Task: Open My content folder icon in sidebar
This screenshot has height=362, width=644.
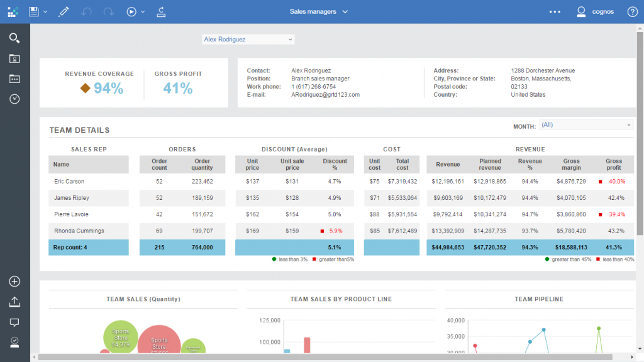Action: (x=14, y=58)
